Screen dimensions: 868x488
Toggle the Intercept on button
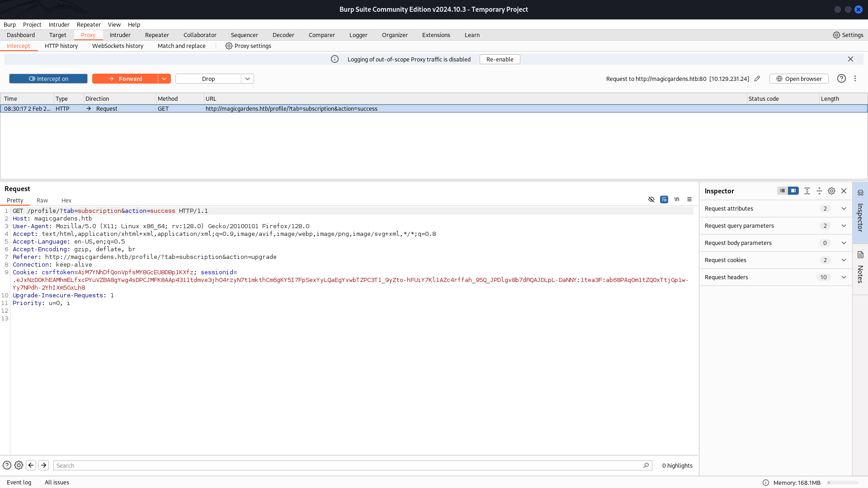[48, 79]
